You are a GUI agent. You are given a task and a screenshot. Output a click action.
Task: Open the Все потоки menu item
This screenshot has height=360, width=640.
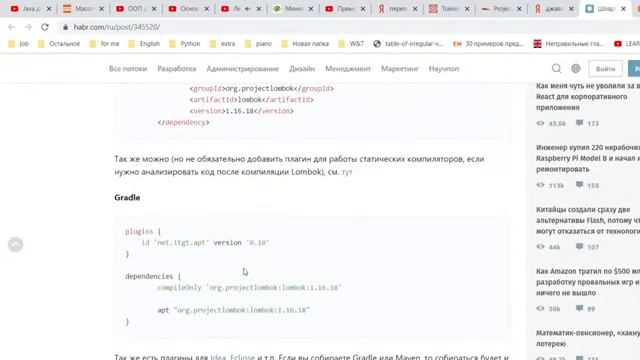[x=128, y=69]
